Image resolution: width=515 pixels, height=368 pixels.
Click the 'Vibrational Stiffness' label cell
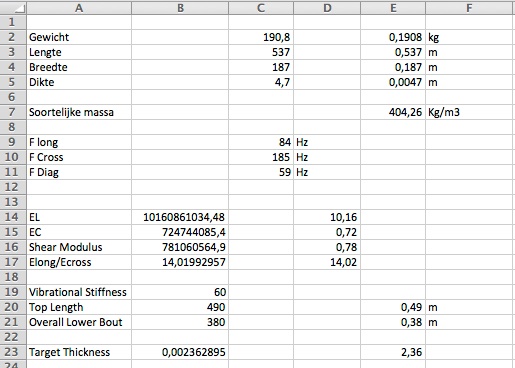[x=79, y=292]
